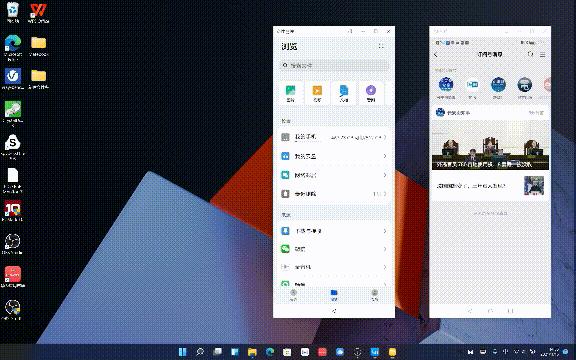
Task: Tap the phone back triangle in the subscriptions window
Action: pos(469,311)
